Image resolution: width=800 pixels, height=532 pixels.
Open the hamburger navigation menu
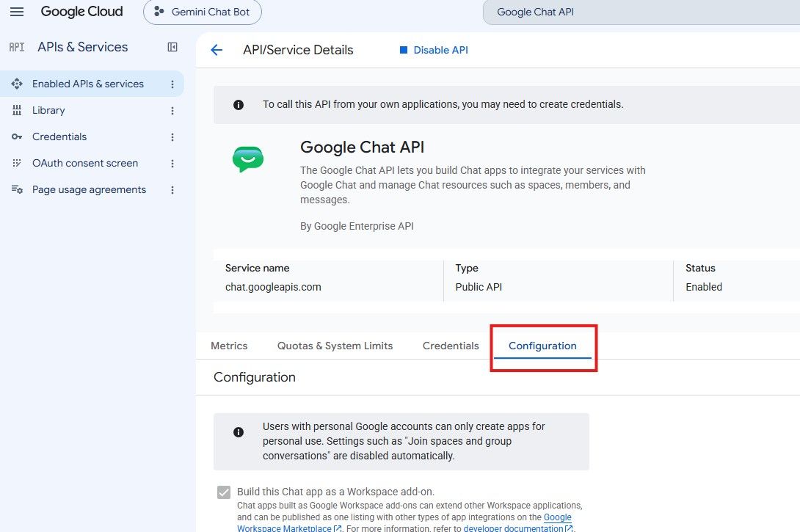pos(17,12)
